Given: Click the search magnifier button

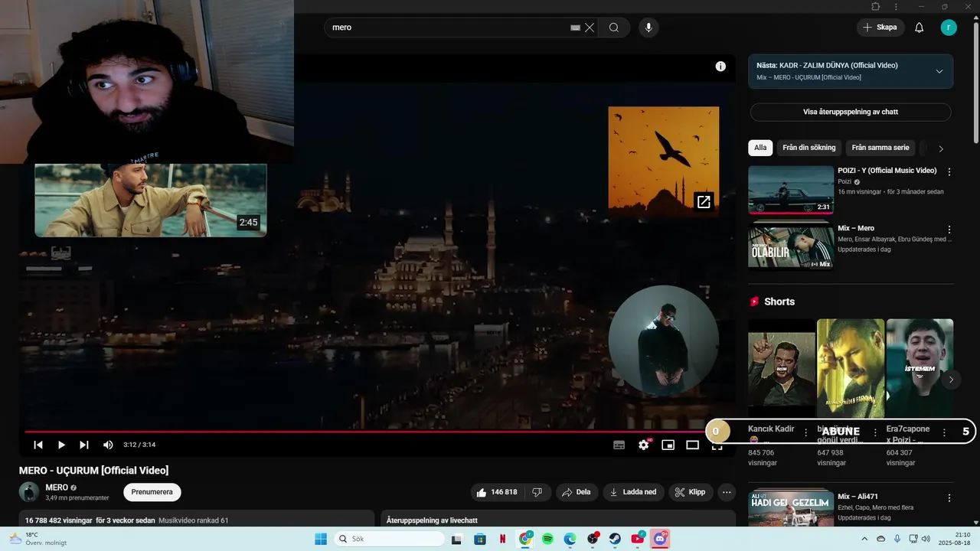Looking at the screenshot, I should tap(614, 28).
